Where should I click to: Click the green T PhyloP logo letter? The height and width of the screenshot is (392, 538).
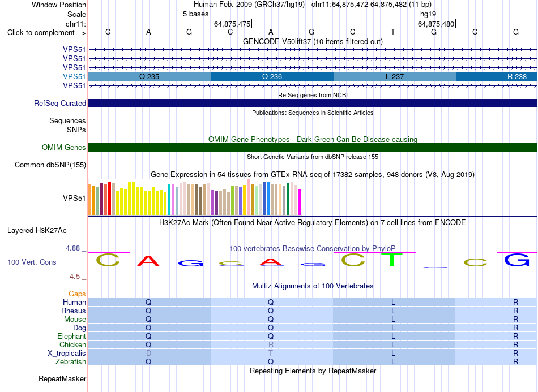tap(392, 260)
